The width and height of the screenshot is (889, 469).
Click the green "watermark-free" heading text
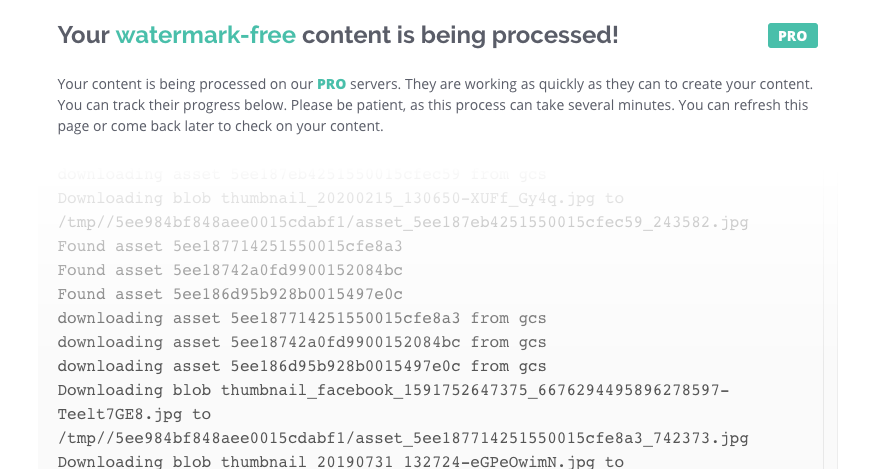tap(206, 35)
